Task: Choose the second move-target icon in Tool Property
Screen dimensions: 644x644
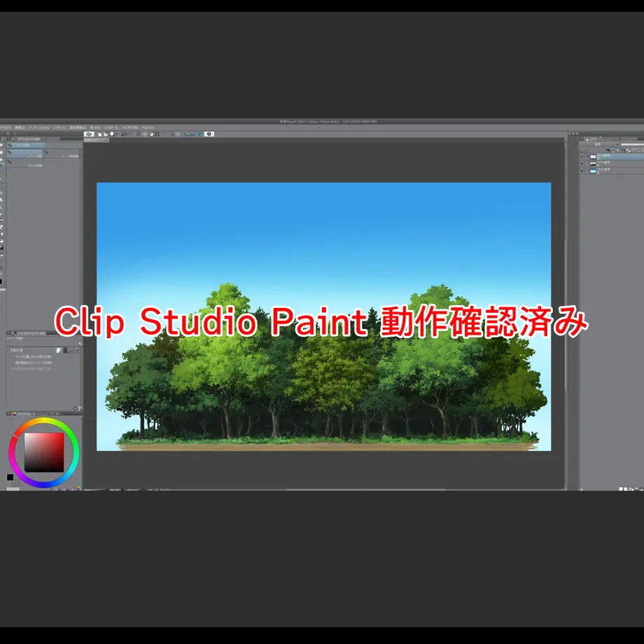Action: pos(65,350)
